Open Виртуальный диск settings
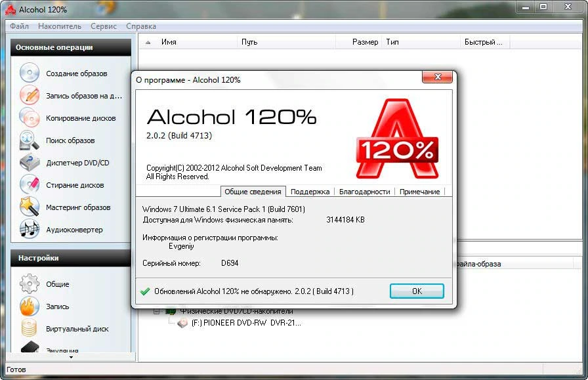Screen dimensions: 588x380 tap(77, 329)
